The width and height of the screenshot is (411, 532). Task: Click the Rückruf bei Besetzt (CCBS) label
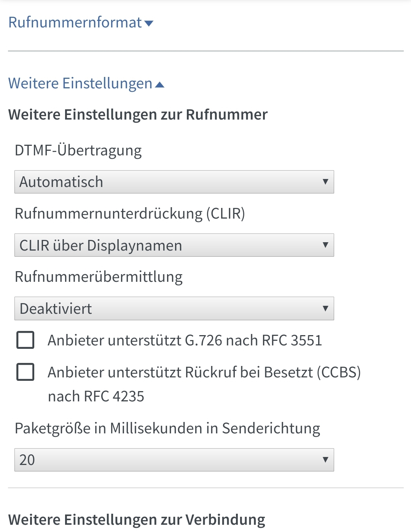click(x=204, y=384)
